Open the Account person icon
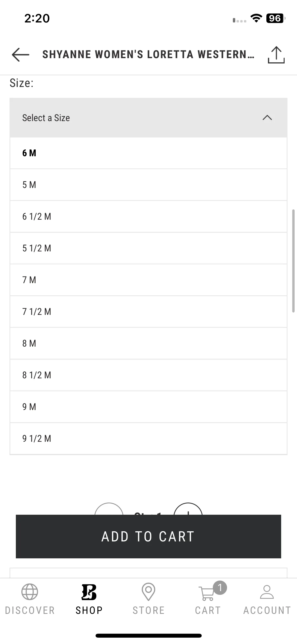Viewport: 297px width, 644px height. tap(267, 592)
